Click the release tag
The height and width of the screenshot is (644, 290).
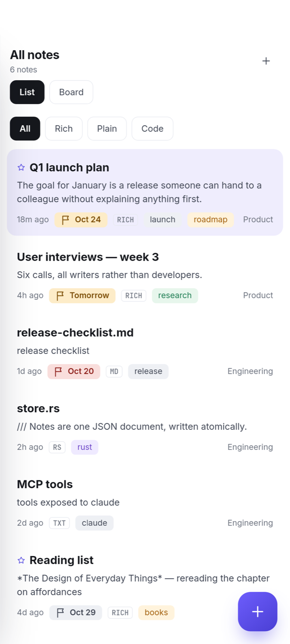pos(148,371)
